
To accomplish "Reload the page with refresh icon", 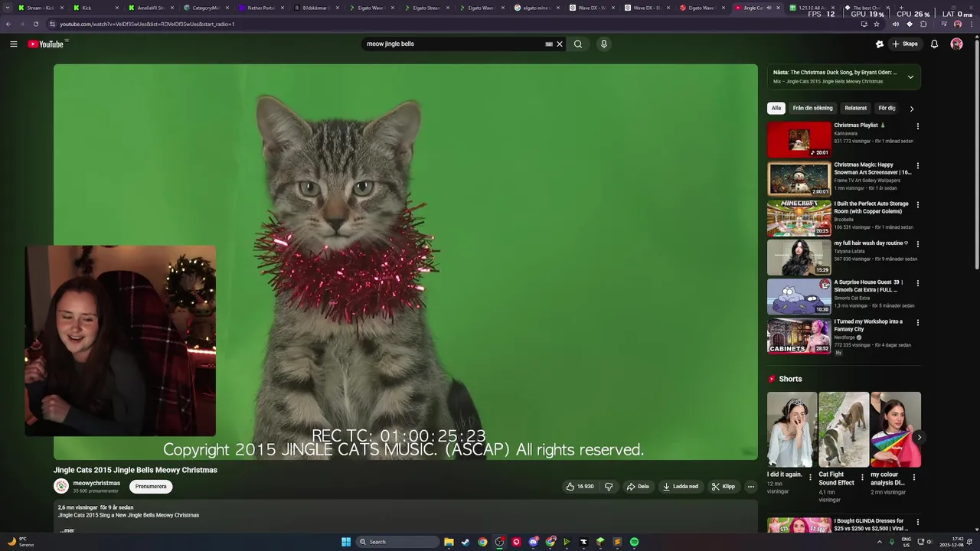I will [x=36, y=24].
